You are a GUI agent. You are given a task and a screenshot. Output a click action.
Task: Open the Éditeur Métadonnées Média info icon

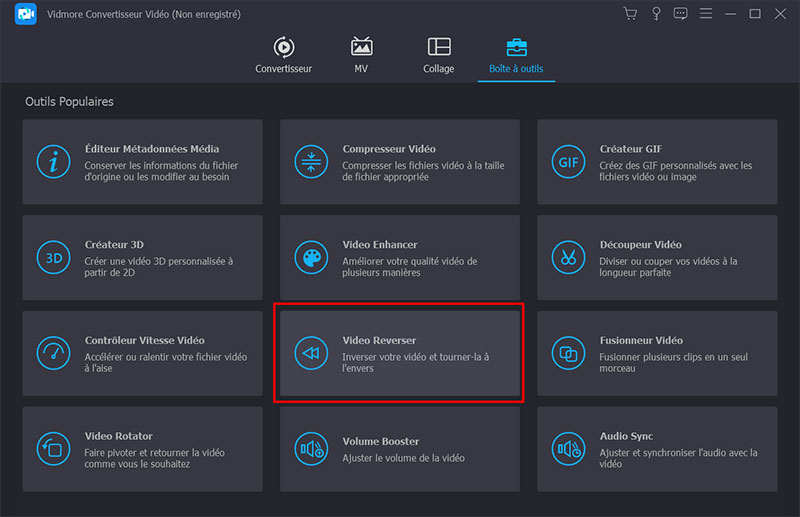point(54,161)
